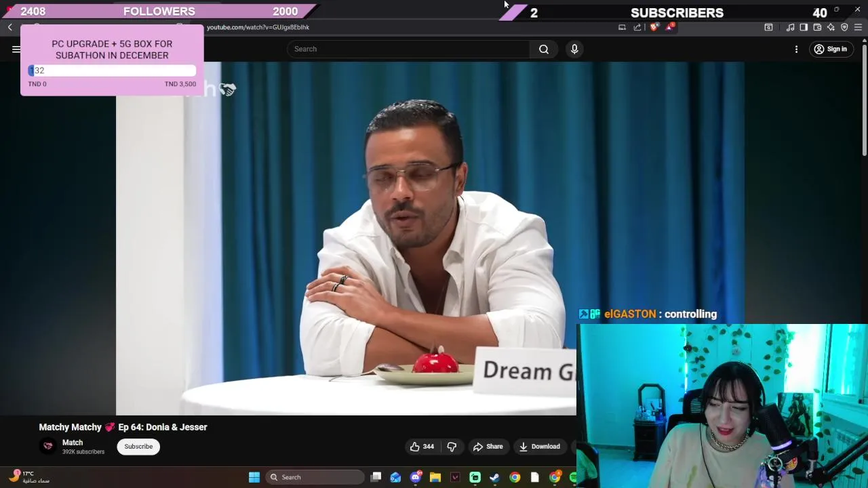This screenshot has width=868, height=488.
Task: Open the YouTube guide hamburger menu
Action: [x=16, y=49]
